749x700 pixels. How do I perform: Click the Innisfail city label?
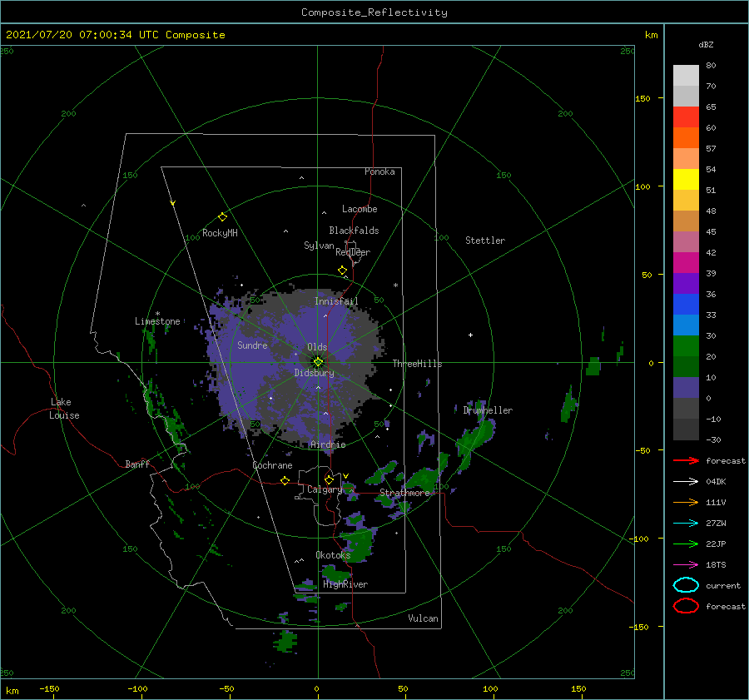coord(336,301)
